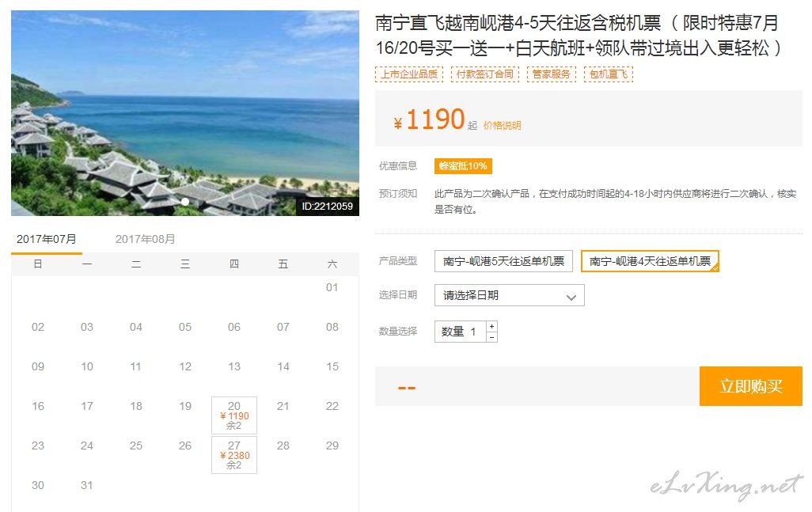Choose 南宁-岘港4天往返单机票 product type

650,261
